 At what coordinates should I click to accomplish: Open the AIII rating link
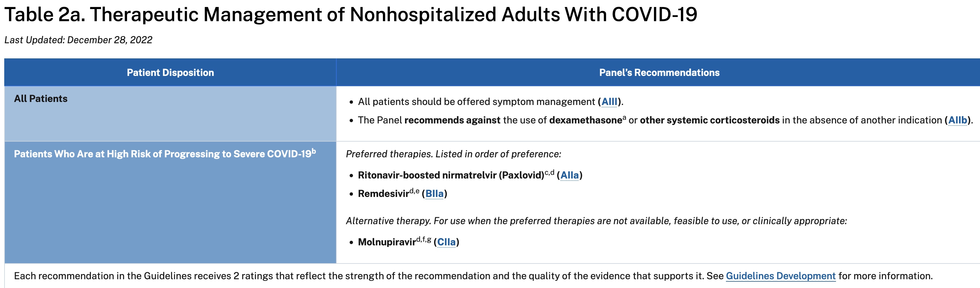[x=609, y=102]
